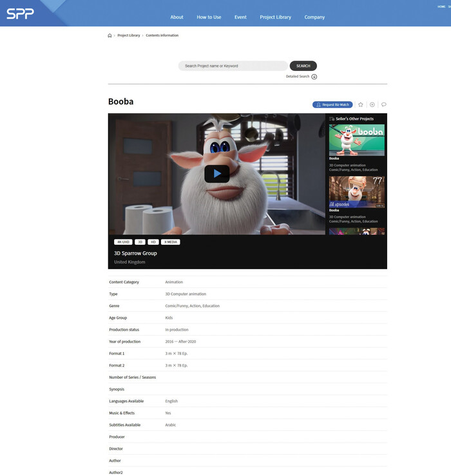This screenshot has width=451, height=476.
Task: Open the Event menu
Action: pyautogui.click(x=240, y=17)
